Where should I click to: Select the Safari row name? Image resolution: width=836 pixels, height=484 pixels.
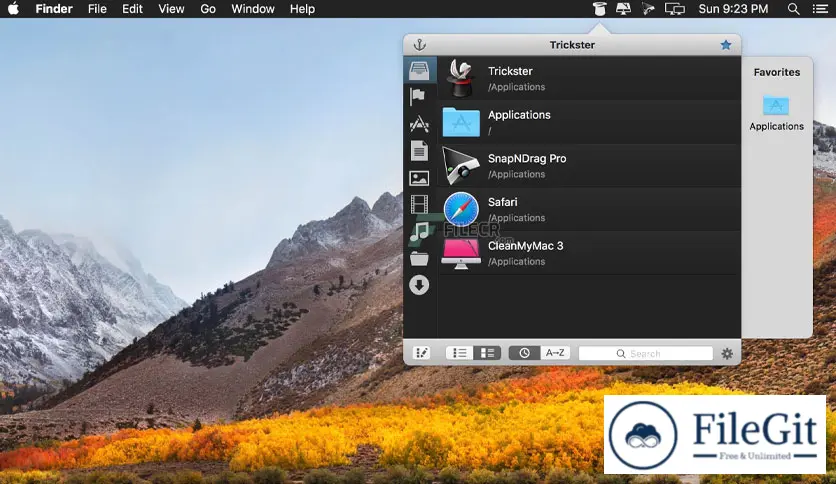tap(502, 202)
